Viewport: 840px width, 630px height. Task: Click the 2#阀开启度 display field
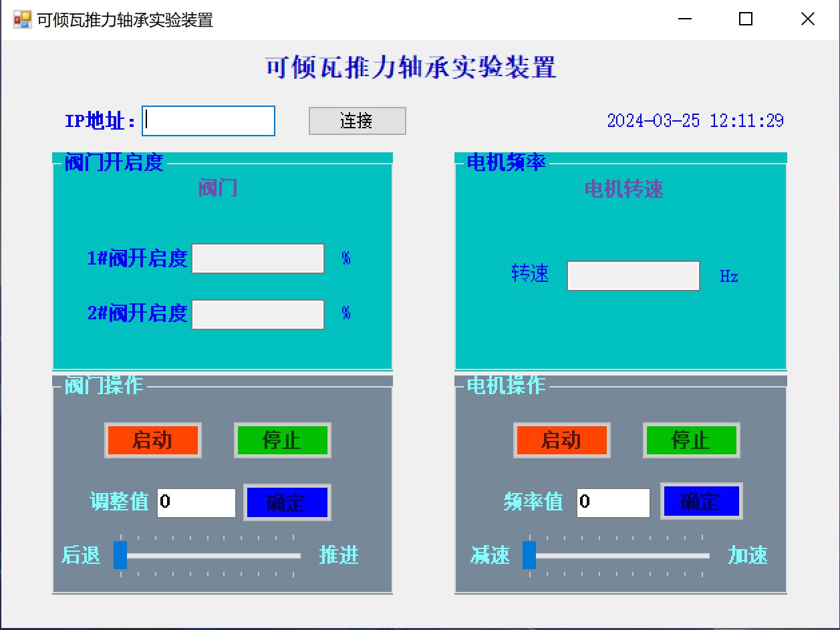pos(257,314)
